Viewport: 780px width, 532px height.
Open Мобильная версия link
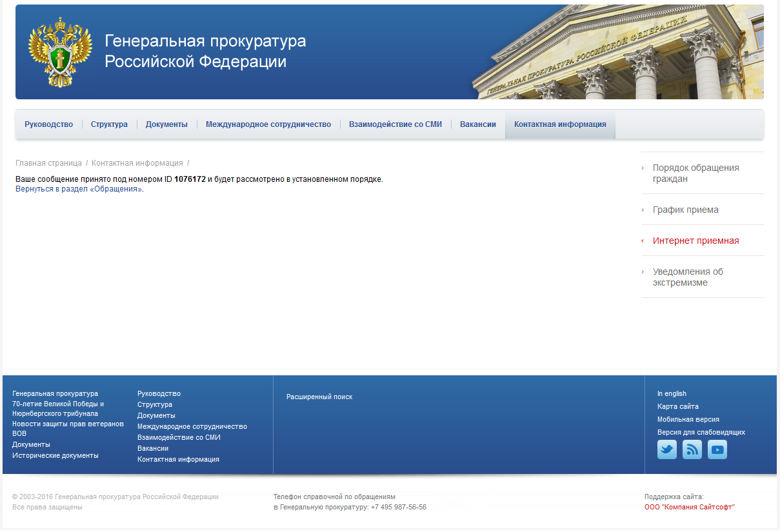688,419
